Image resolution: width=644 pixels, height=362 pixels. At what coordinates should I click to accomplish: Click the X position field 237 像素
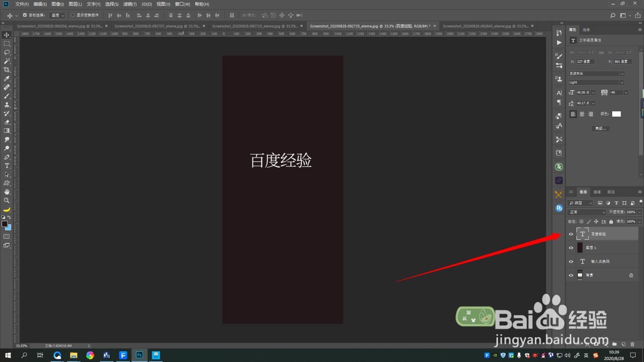(585, 62)
